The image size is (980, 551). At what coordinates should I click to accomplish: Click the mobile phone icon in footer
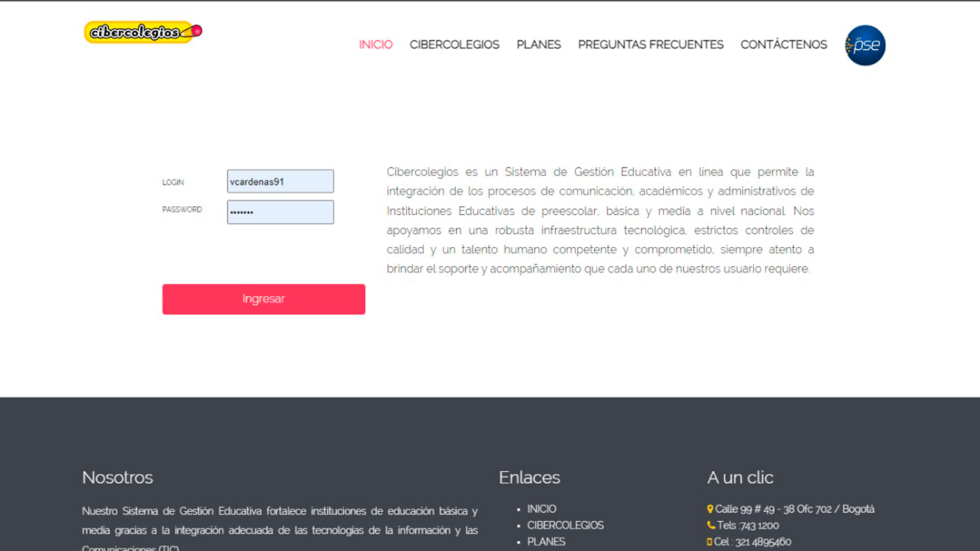[x=709, y=542]
